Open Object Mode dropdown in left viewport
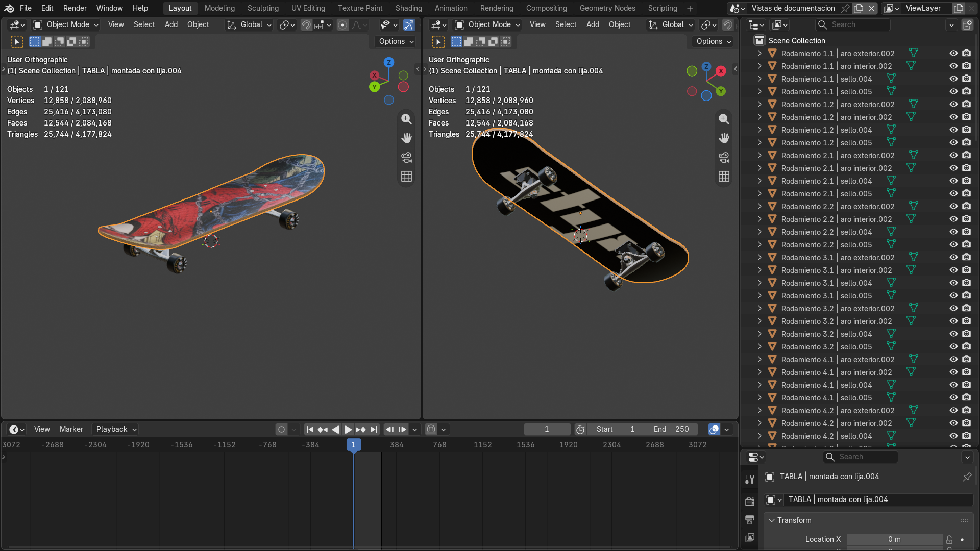The width and height of the screenshot is (980, 551). (66, 24)
